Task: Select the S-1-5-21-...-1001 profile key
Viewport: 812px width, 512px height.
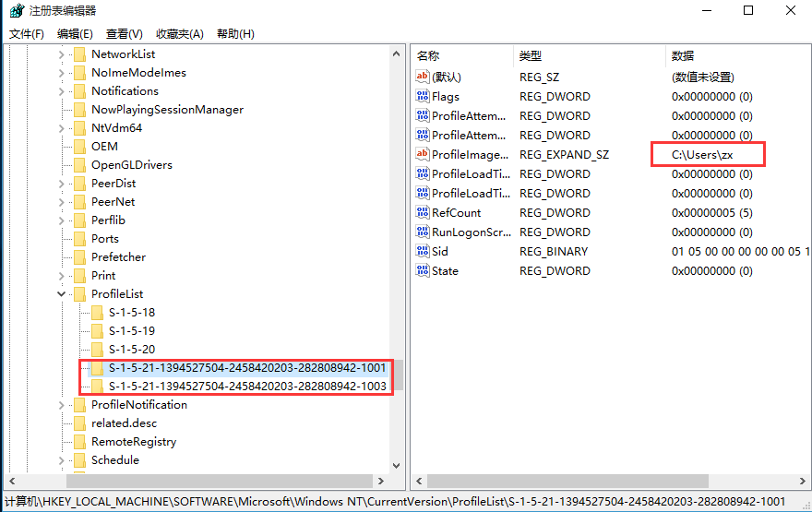Action: (x=247, y=368)
